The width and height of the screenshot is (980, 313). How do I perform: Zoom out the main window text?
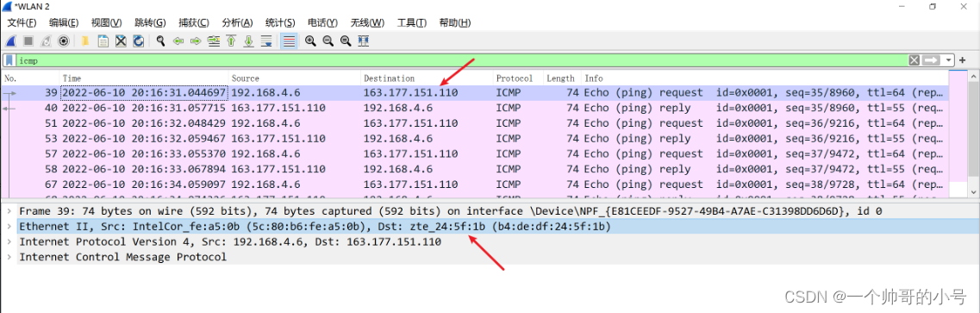[328, 41]
